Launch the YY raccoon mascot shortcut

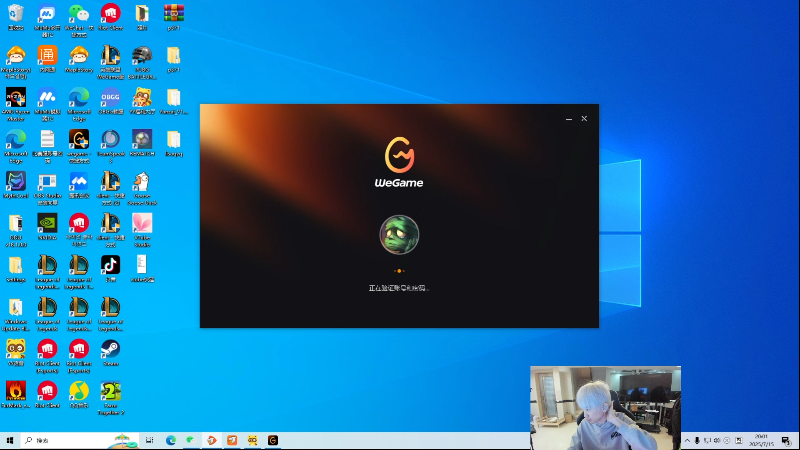pos(16,349)
